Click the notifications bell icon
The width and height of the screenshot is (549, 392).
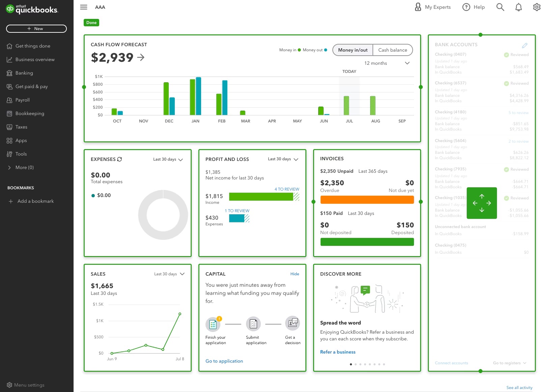519,7
